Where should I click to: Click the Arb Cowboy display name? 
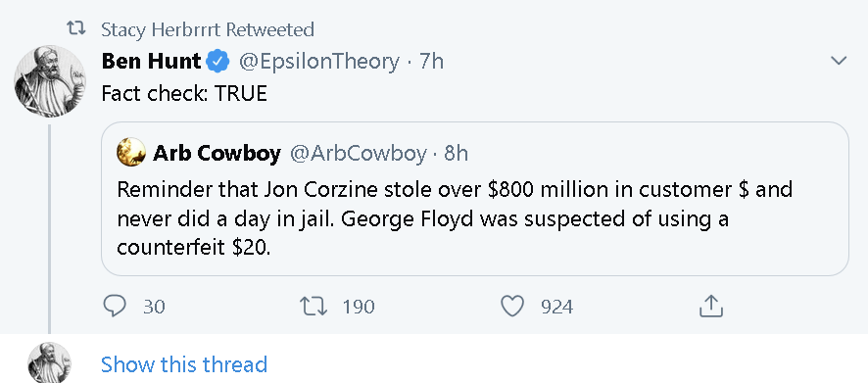pos(217,153)
